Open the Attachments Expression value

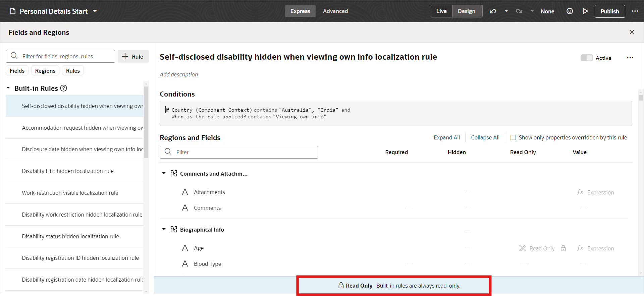596,192
